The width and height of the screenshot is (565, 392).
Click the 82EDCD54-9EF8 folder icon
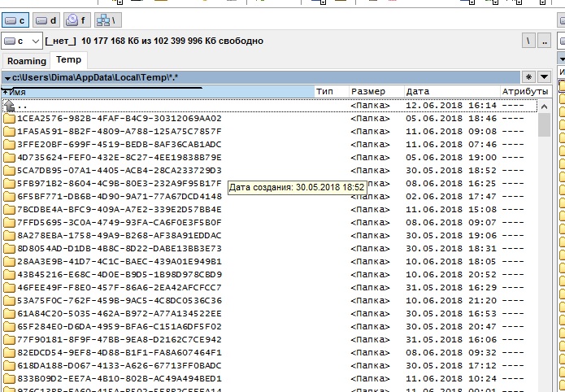(10, 353)
